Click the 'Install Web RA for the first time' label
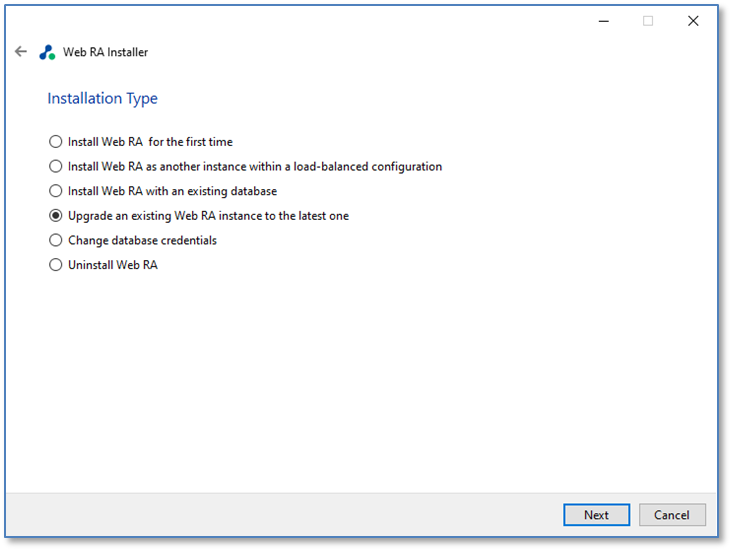The height and width of the screenshot is (551, 732). 150,142
